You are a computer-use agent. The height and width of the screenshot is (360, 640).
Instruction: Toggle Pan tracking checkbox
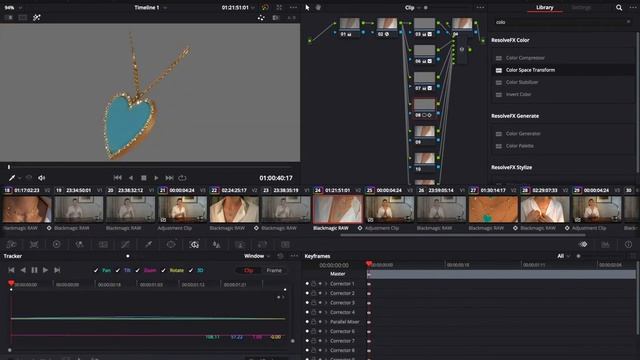(x=96, y=270)
